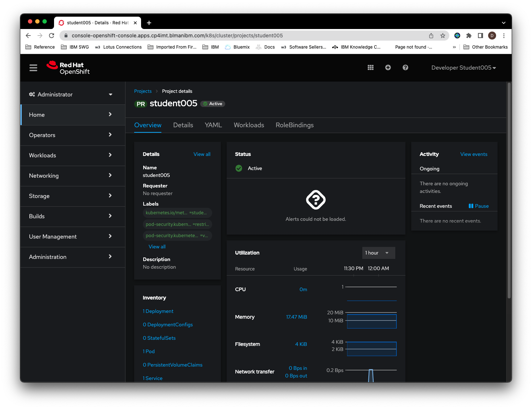This screenshot has width=532, height=409.
Task: Expand the Builds navigation section
Action: [73, 216]
